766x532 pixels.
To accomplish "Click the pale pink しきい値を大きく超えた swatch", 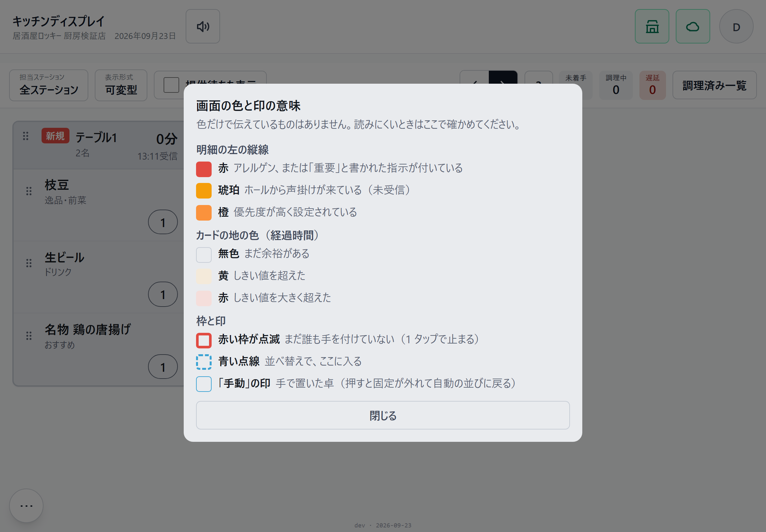I will click(204, 299).
